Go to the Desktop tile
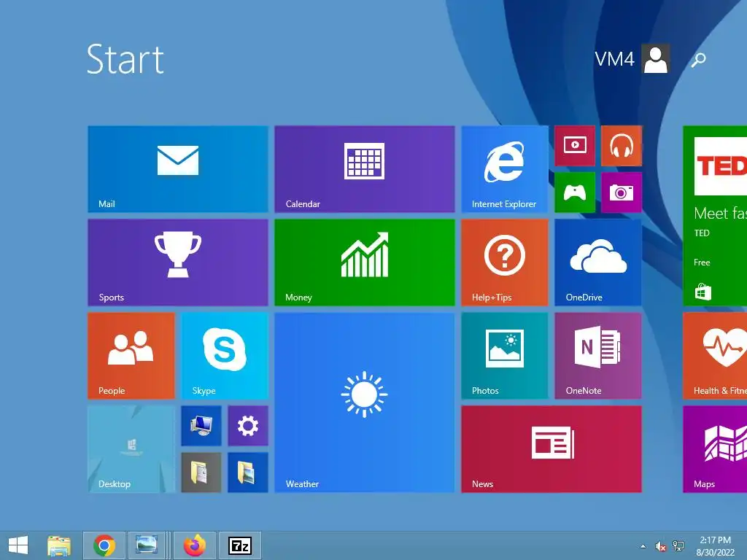Screen dimensions: 747x560 [x=131, y=449]
